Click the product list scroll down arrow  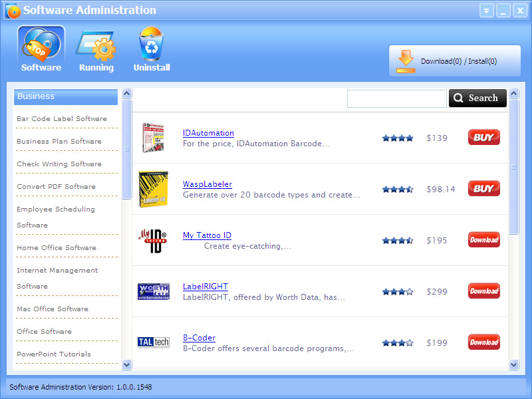513,364
